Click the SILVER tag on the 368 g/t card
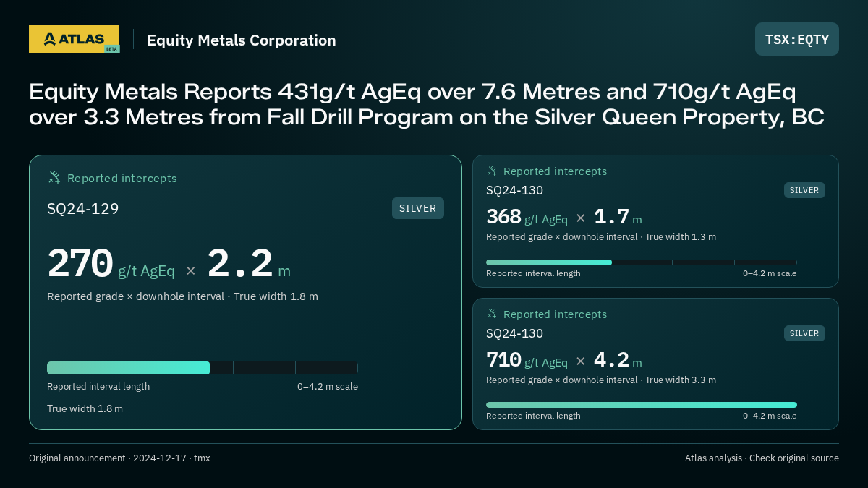Screen dimensions: 868x488 804,190
